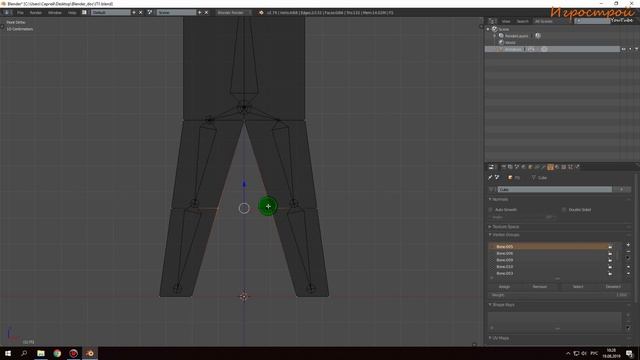640x360 pixels.
Task: Open the outliner Search menu
Action: (x=522, y=21)
